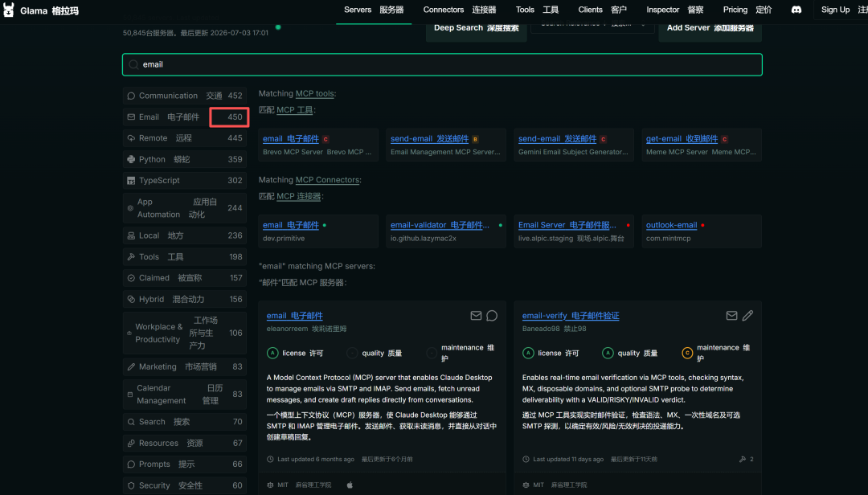The height and width of the screenshot is (495, 868).
Task: Open the Servers tab in navigation
Action: [374, 10]
